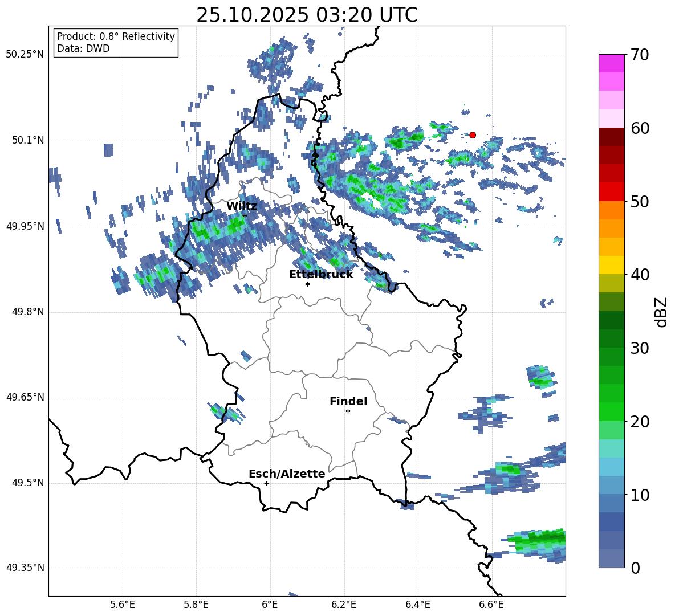Screen dimensions: 675x616
Task: Click the Wiltz city label
Action: click(x=242, y=206)
